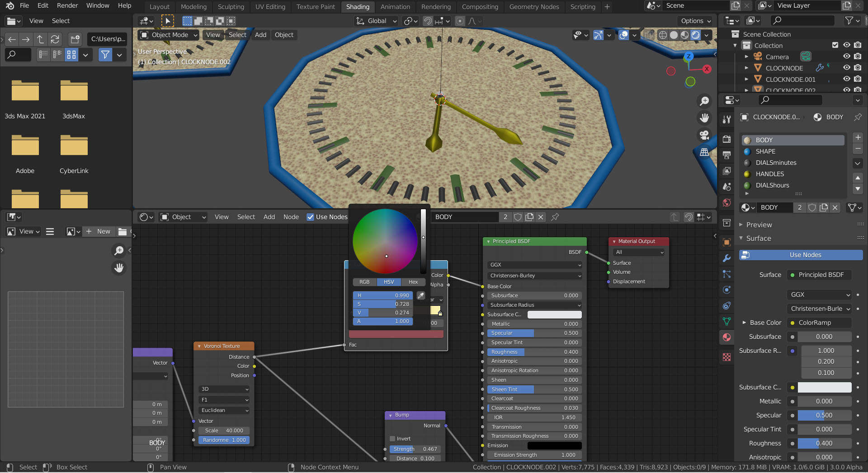Image resolution: width=868 pixels, height=473 pixels.
Task: Disable Camera render camera icon
Action: pos(858,56)
